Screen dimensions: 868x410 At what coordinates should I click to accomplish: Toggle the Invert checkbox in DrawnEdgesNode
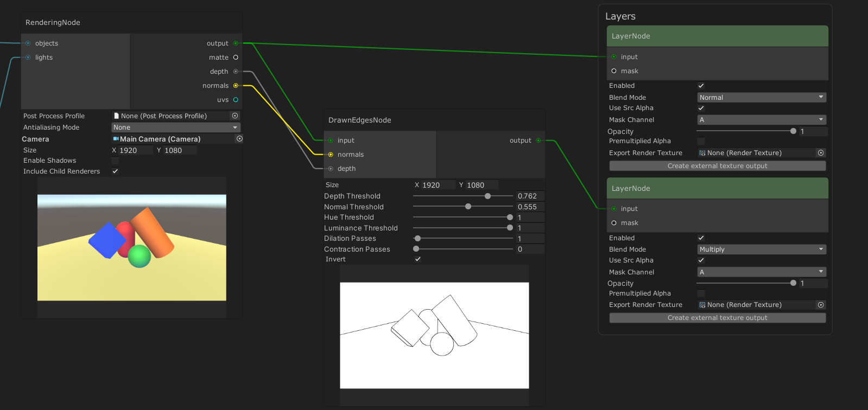point(417,259)
